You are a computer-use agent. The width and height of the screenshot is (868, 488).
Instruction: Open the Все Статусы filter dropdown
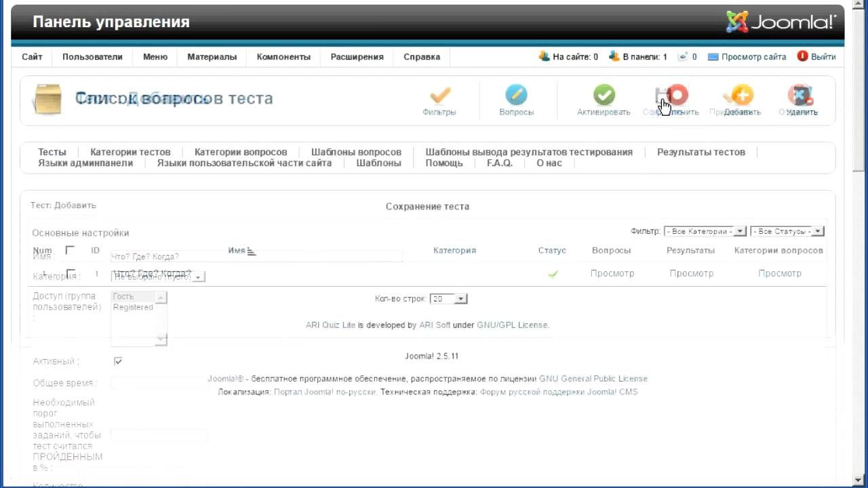[787, 231]
